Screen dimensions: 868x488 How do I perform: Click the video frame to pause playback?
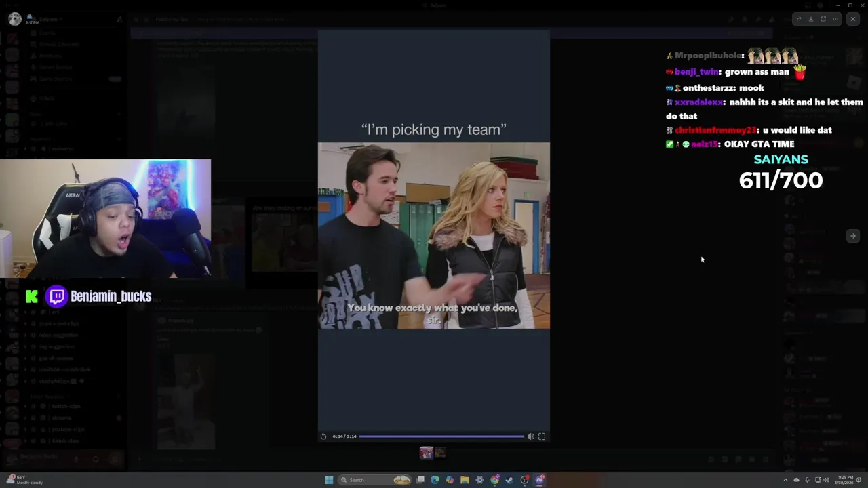tap(434, 235)
